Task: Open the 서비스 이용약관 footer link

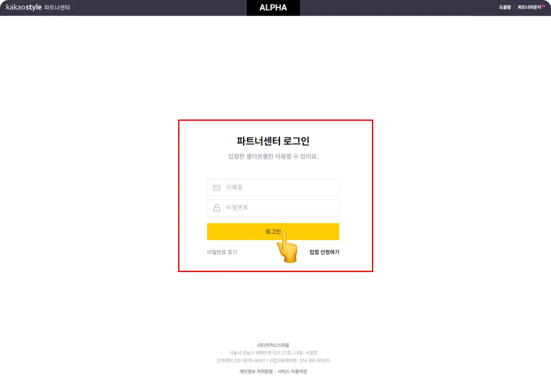Action: [x=292, y=372]
